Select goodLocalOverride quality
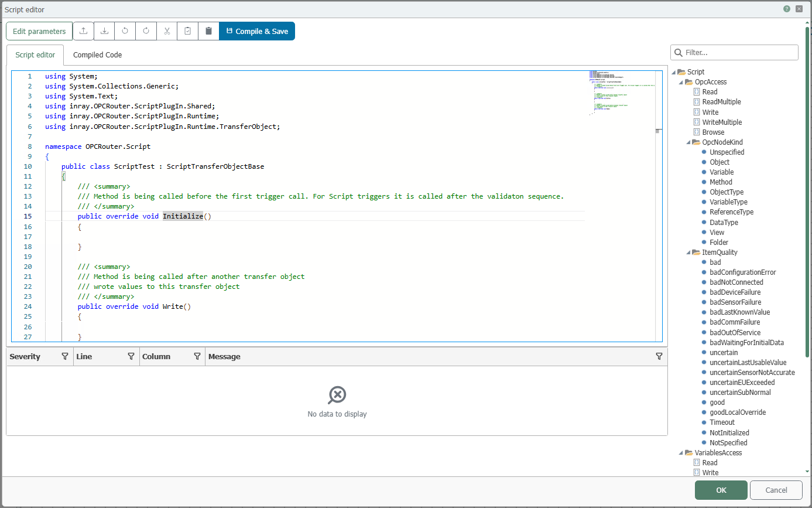812x508 pixels. point(738,412)
